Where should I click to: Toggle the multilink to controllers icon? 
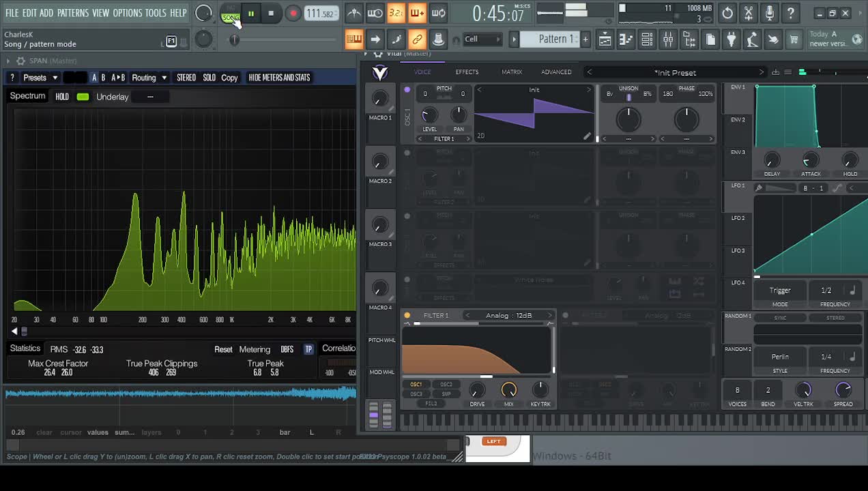coord(418,39)
